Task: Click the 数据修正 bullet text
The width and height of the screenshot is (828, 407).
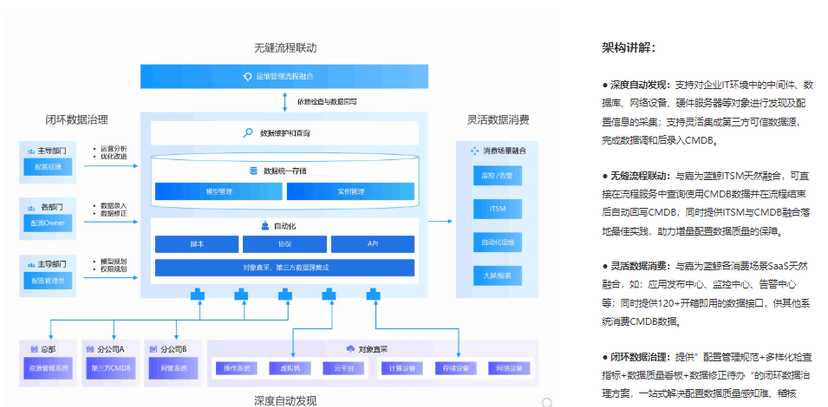Action: (x=114, y=213)
